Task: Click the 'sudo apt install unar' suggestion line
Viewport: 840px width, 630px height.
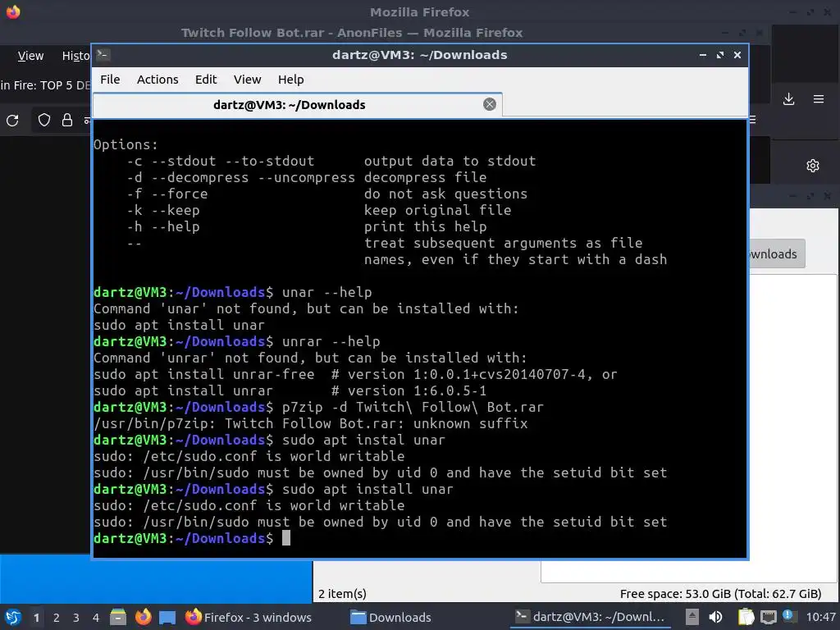Action: click(x=179, y=325)
